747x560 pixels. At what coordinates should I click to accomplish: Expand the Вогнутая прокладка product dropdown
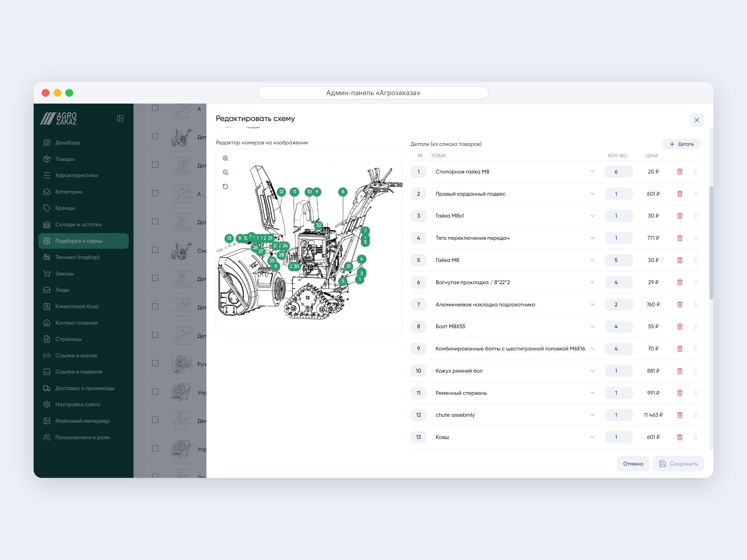click(592, 282)
